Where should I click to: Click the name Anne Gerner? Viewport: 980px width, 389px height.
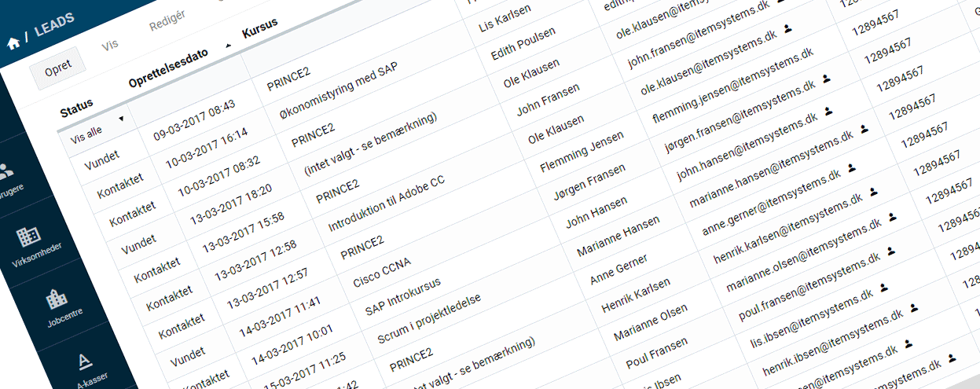click(x=619, y=270)
